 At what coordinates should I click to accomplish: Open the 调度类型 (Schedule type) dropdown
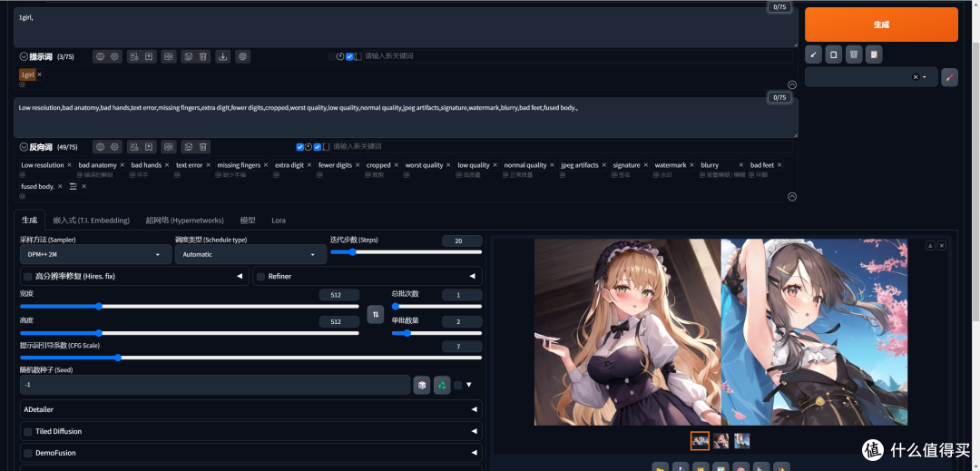250,254
